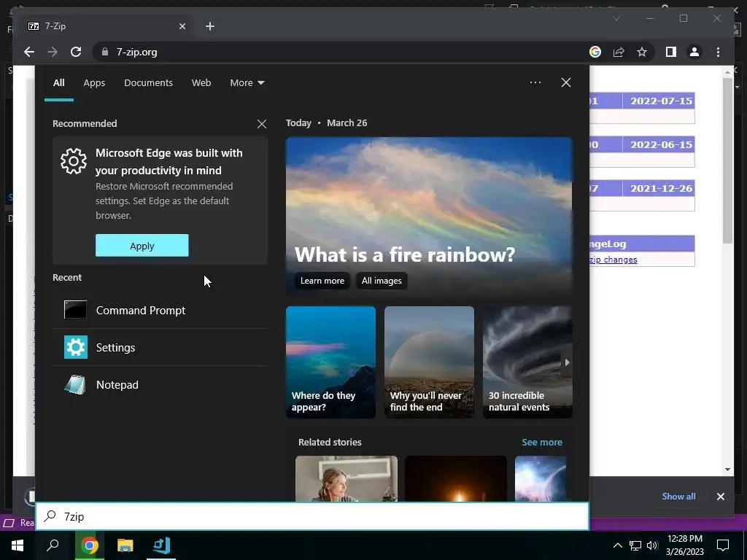The height and width of the screenshot is (560, 747).
Task: Open Notepad from Recent list
Action: coord(160,384)
